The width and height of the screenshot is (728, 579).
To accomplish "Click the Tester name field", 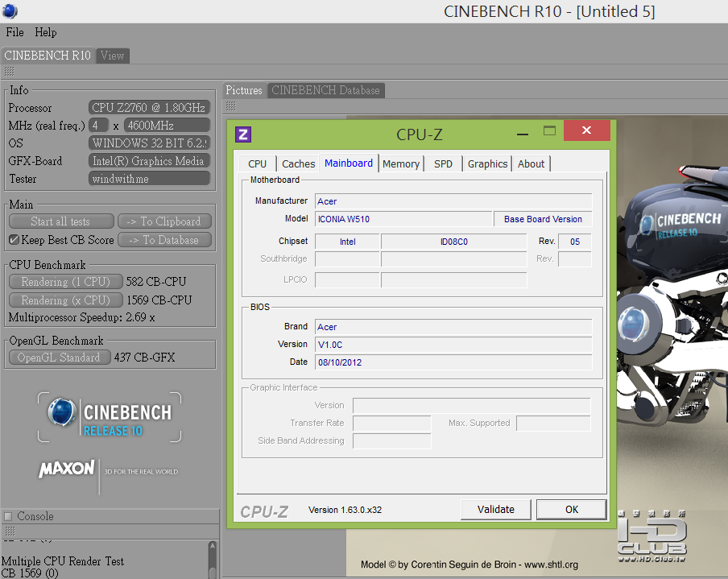I will point(149,179).
